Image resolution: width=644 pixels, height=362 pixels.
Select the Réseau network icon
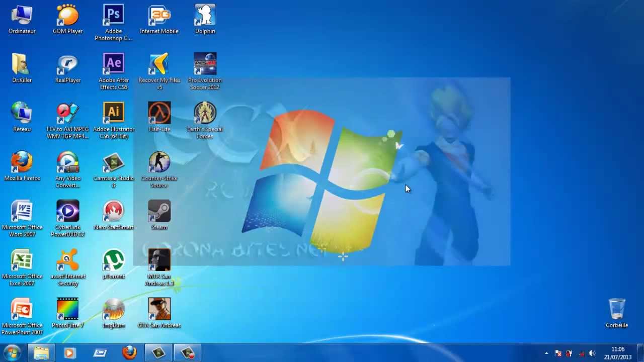(x=22, y=118)
